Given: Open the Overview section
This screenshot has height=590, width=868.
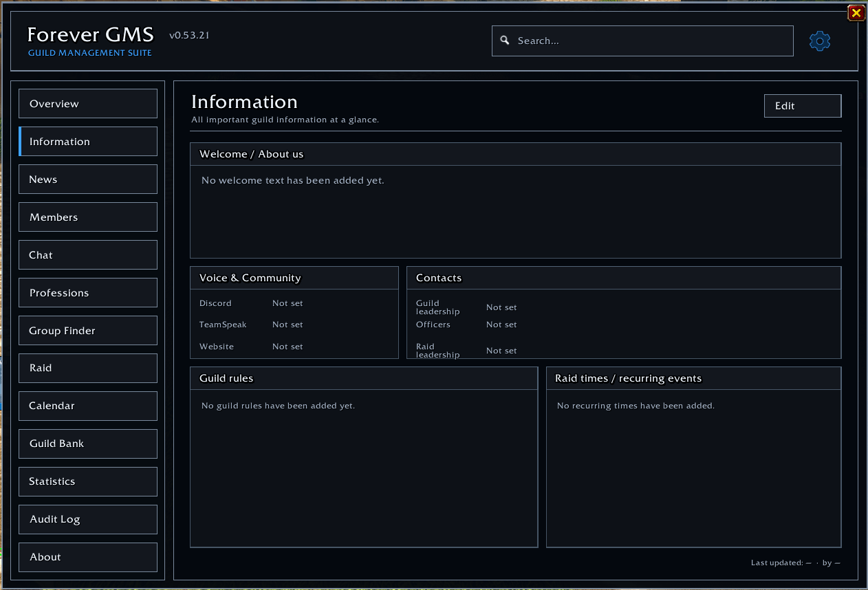Looking at the screenshot, I should click(88, 104).
